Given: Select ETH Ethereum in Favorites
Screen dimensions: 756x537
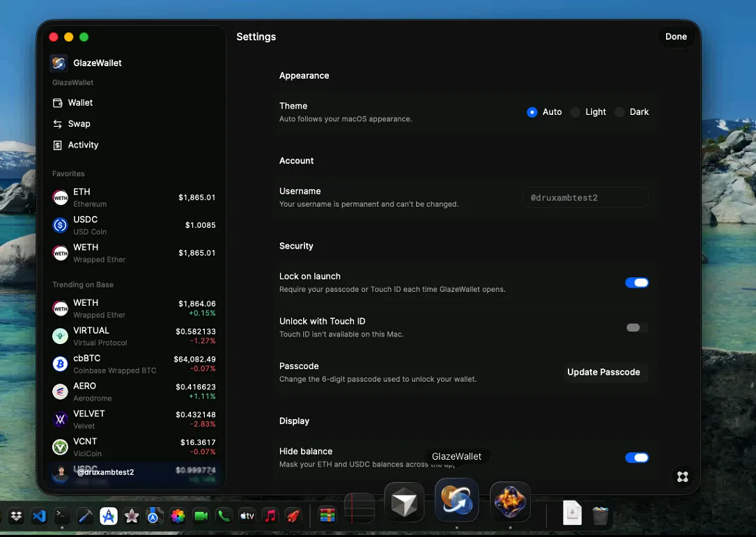Looking at the screenshot, I should (x=134, y=198).
